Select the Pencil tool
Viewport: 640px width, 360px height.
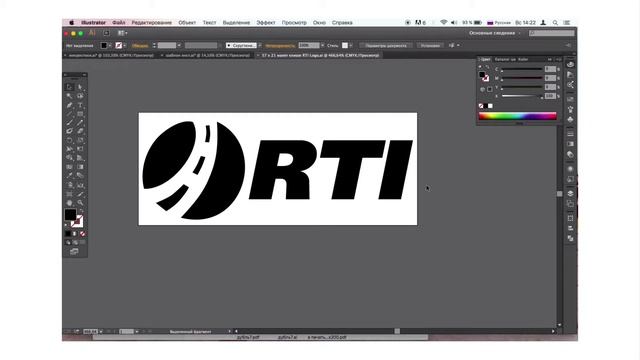tap(80, 122)
